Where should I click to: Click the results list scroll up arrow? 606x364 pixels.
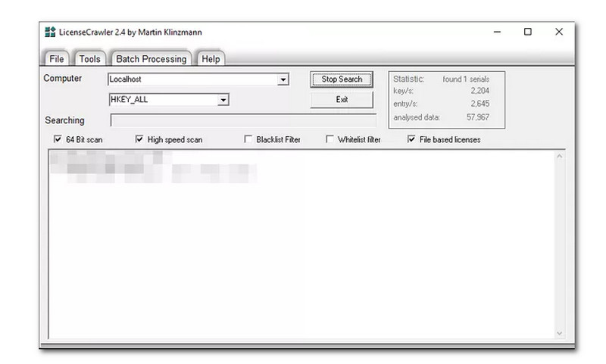[560, 157]
